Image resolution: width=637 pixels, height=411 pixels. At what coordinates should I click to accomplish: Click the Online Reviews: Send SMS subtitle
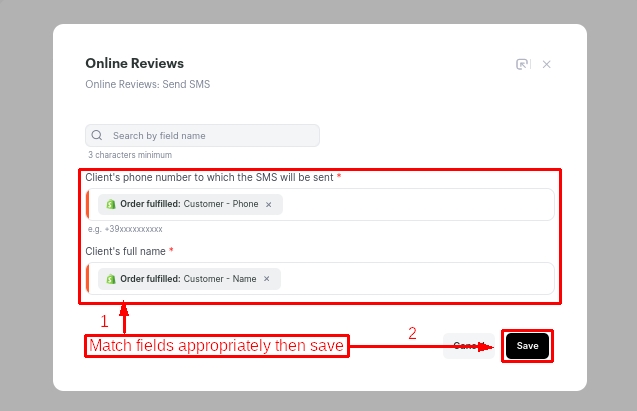147,85
